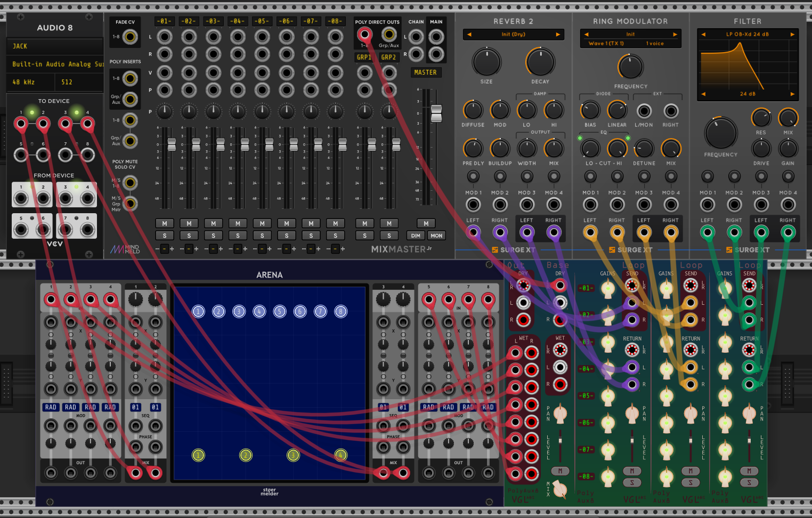Click the 1 voice selector

[x=655, y=44]
